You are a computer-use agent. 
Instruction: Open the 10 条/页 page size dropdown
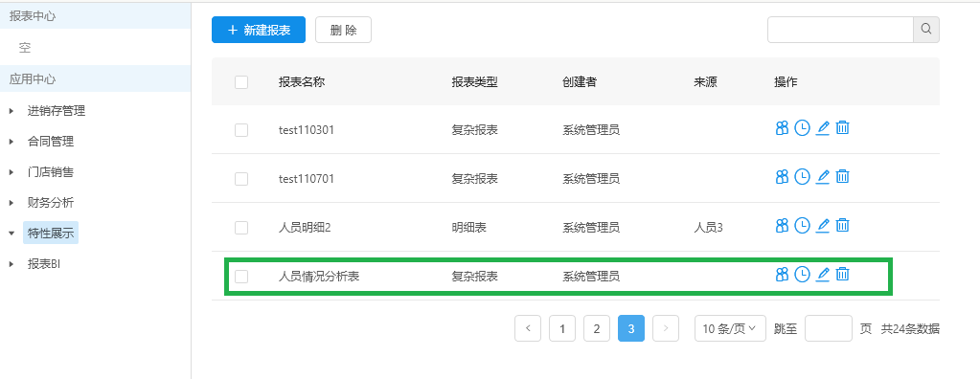coord(731,328)
